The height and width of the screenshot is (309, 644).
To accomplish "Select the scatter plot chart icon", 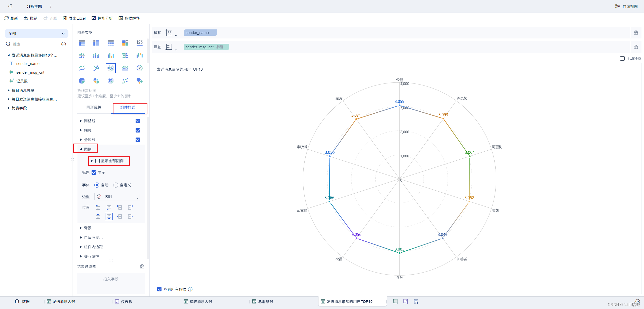I will tap(125, 81).
